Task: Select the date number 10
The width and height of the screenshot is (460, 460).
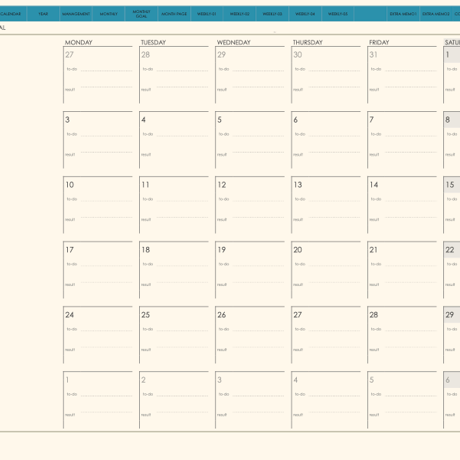Action: pos(70,185)
